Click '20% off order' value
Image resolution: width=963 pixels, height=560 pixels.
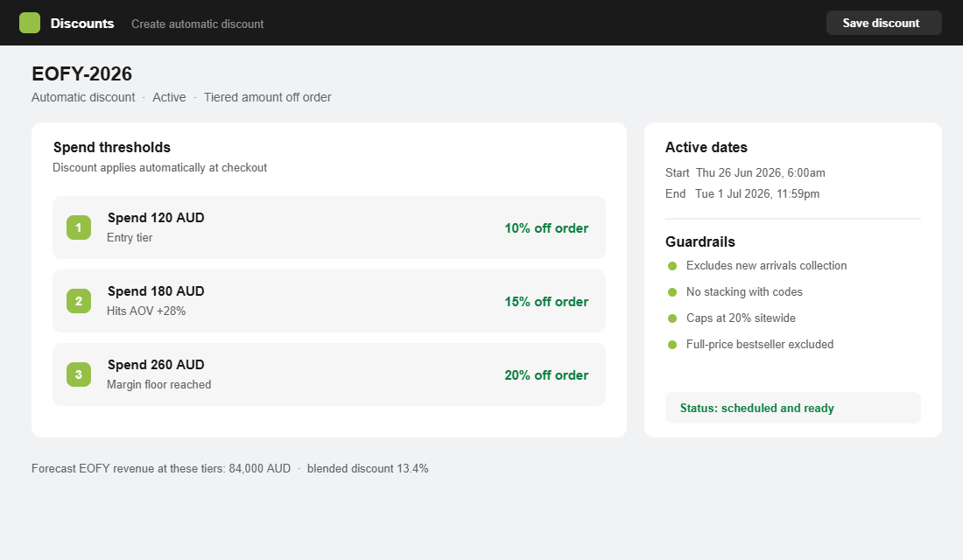pyautogui.click(x=546, y=375)
